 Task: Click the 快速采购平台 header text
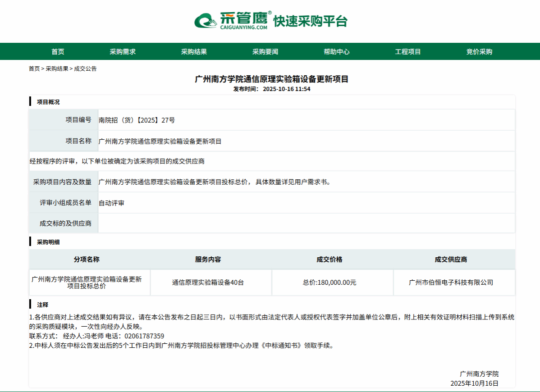point(311,21)
